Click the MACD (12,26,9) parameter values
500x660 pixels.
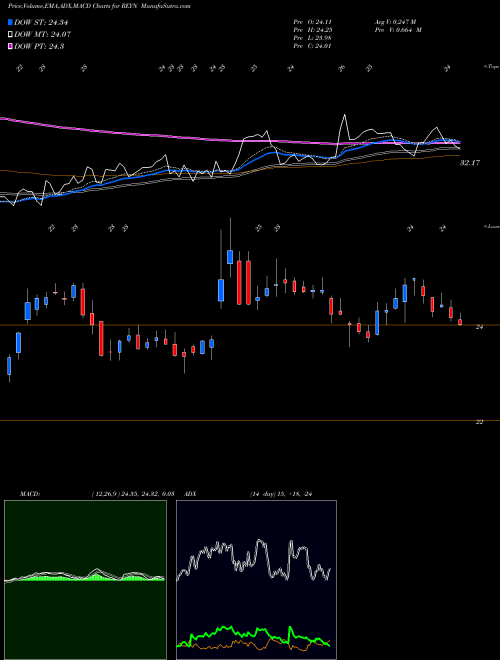click(x=132, y=494)
